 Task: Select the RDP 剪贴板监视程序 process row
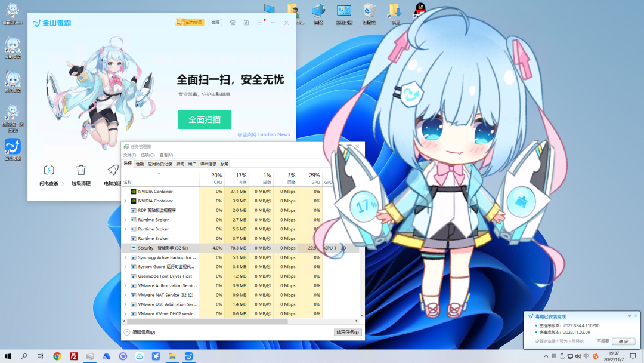pos(240,211)
